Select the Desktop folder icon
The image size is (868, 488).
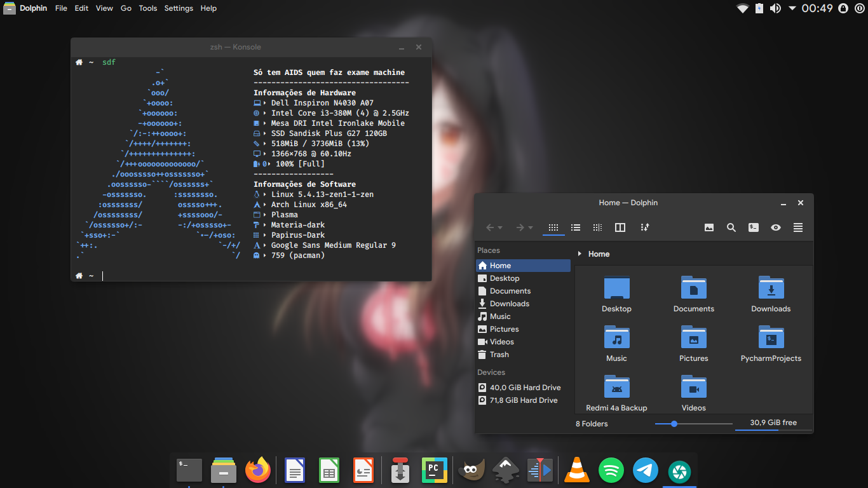[616, 288]
